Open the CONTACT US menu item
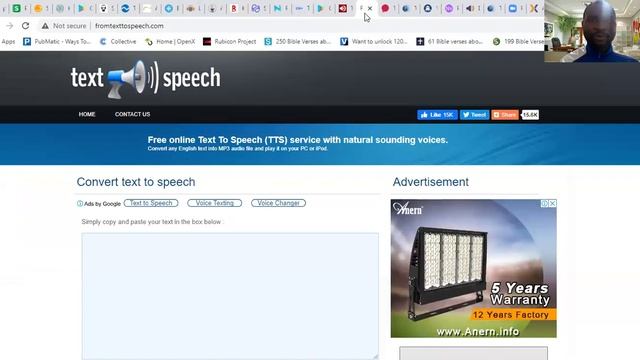640x360 pixels. tap(132, 114)
